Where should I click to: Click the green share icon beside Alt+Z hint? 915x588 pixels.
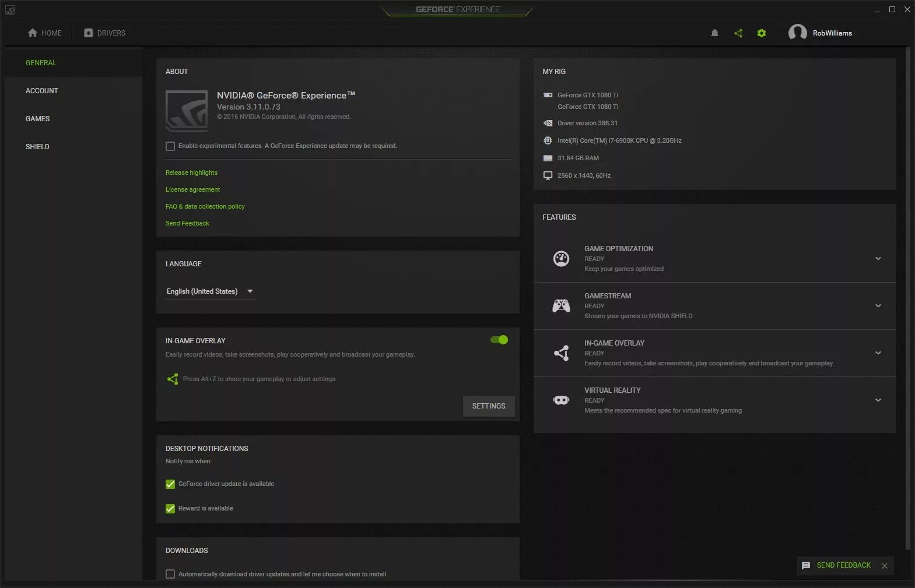pos(172,379)
